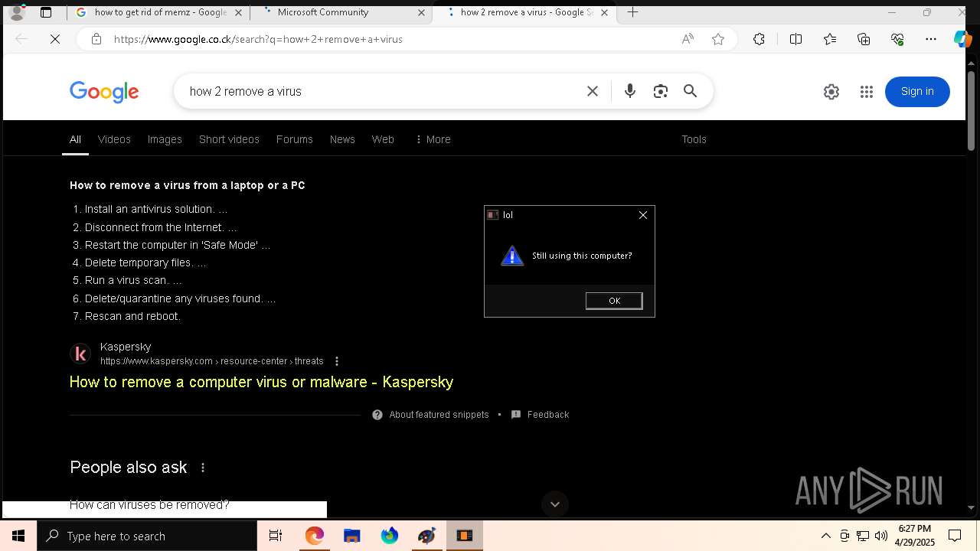Submit search with magnifier icon

[691, 91]
